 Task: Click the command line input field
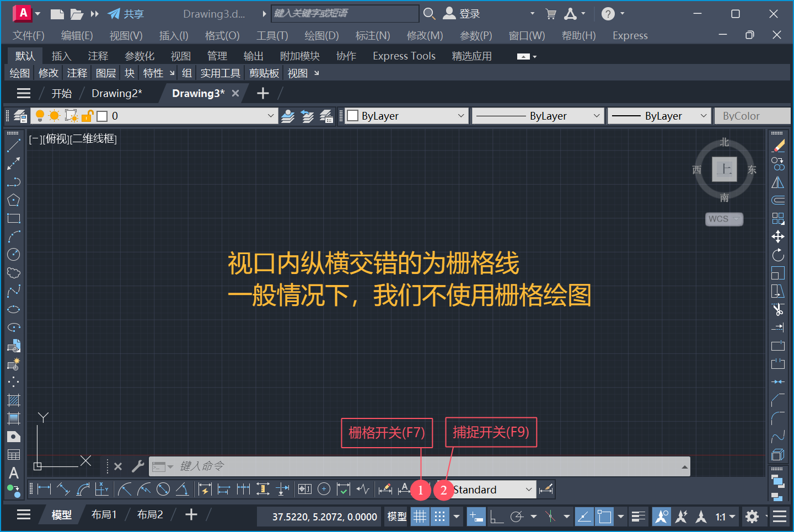419,466
